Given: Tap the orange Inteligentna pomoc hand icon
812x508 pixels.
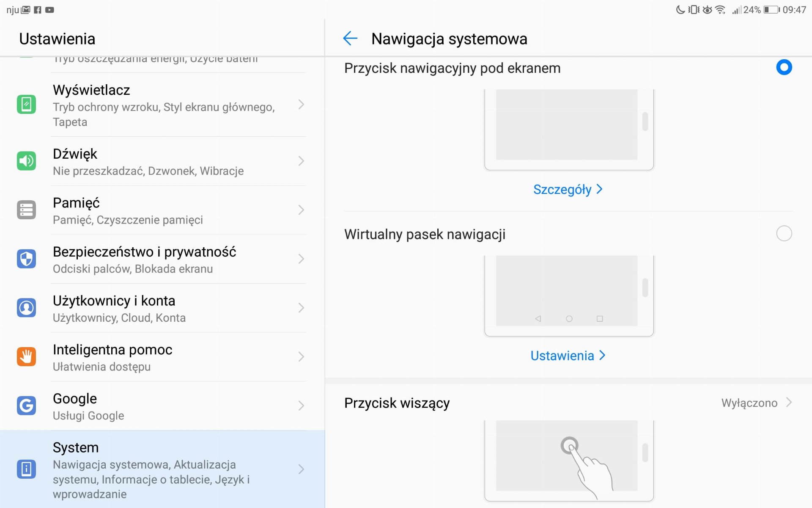Looking at the screenshot, I should tap(26, 356).
